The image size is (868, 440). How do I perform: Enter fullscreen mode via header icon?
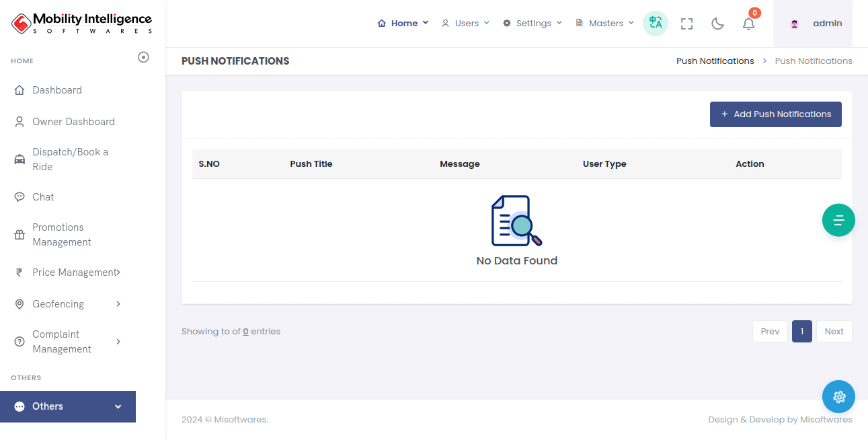[686, 24]
